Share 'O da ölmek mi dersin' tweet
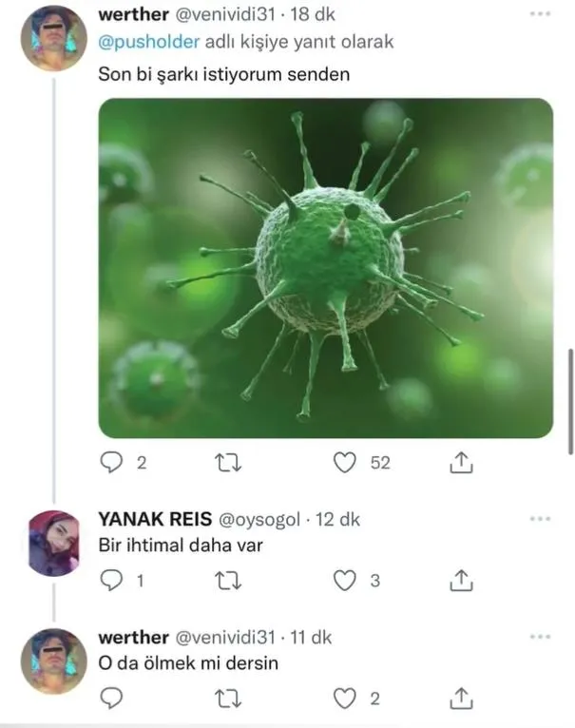The height and width of the screenshot is (728, 575). coord(460,699)
